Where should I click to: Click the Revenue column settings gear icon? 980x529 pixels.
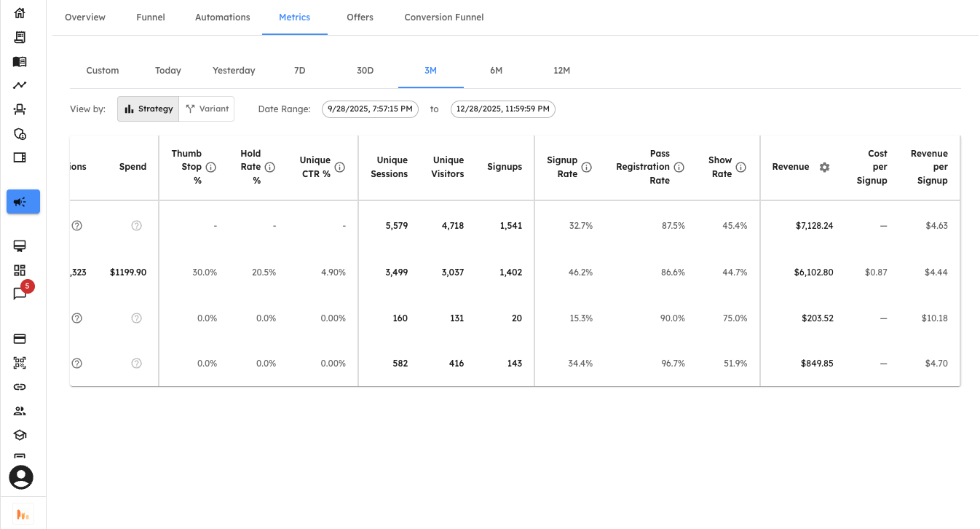coord(824,167)
